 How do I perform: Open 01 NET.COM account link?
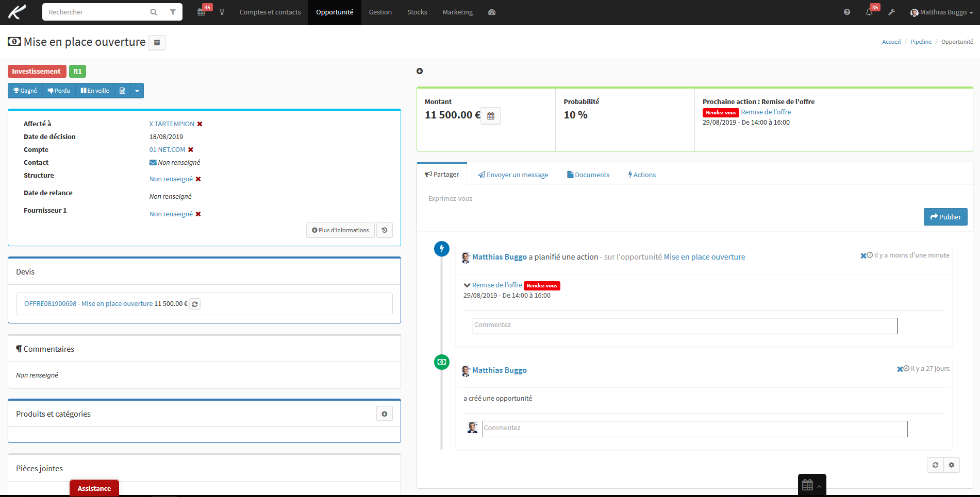pos(167,150)
